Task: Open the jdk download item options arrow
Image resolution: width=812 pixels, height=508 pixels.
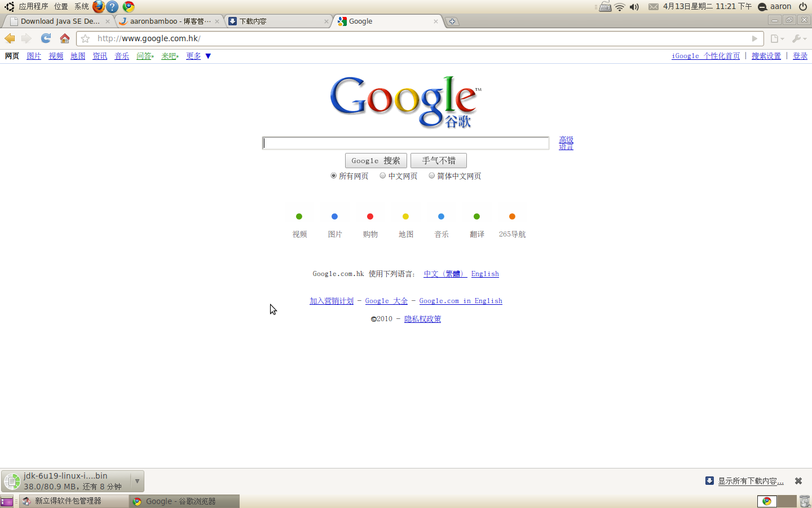Action: tap(137, 481)
